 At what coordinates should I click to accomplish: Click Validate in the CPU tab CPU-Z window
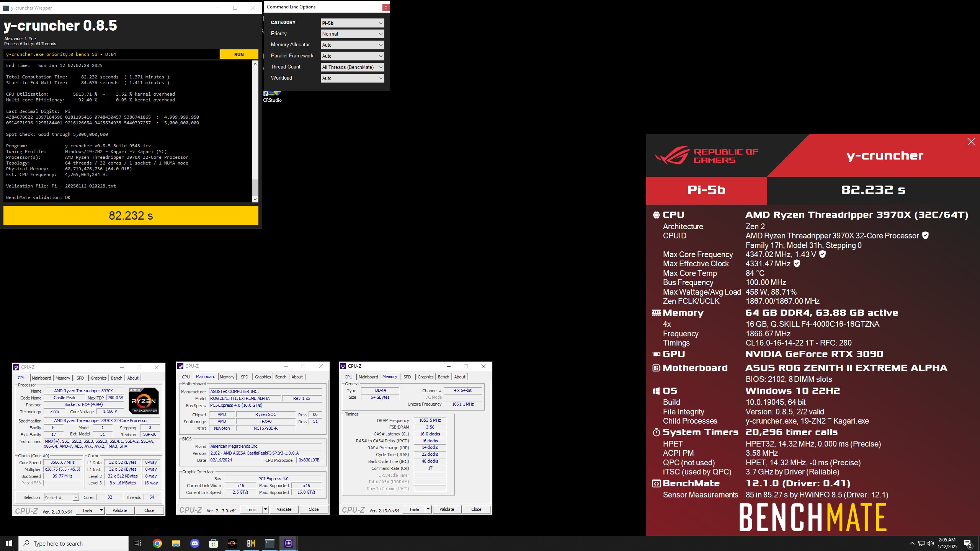pos(120,510)
